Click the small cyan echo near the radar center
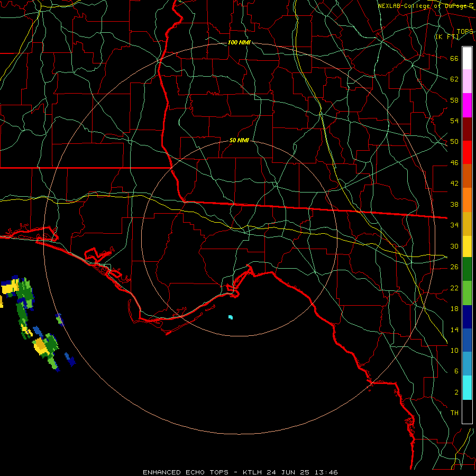 231,317
